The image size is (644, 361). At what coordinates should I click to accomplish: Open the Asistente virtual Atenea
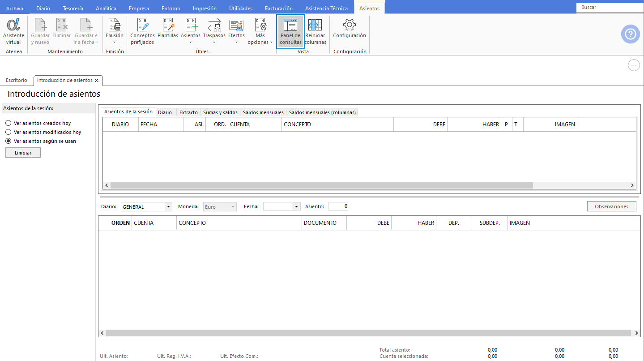pos(13,31)
